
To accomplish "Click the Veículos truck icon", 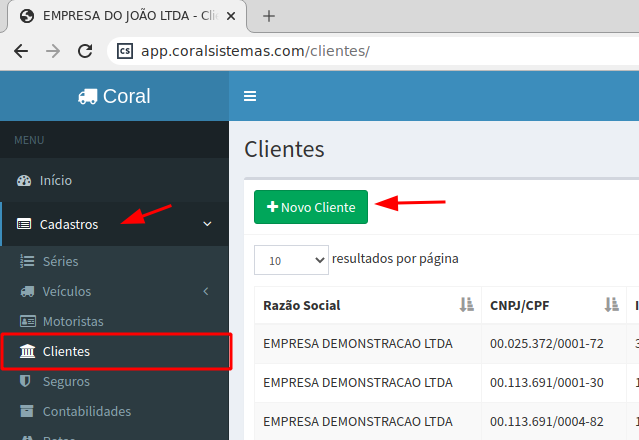I will (27, 292).
